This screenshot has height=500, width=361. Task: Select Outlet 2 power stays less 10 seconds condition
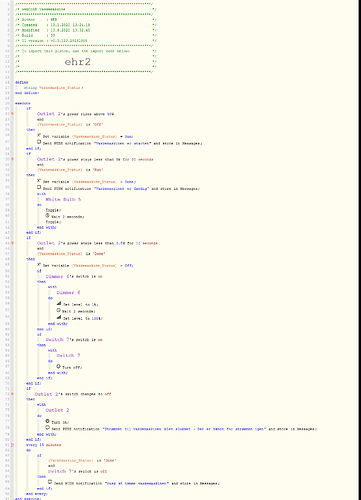pos(97,243)
